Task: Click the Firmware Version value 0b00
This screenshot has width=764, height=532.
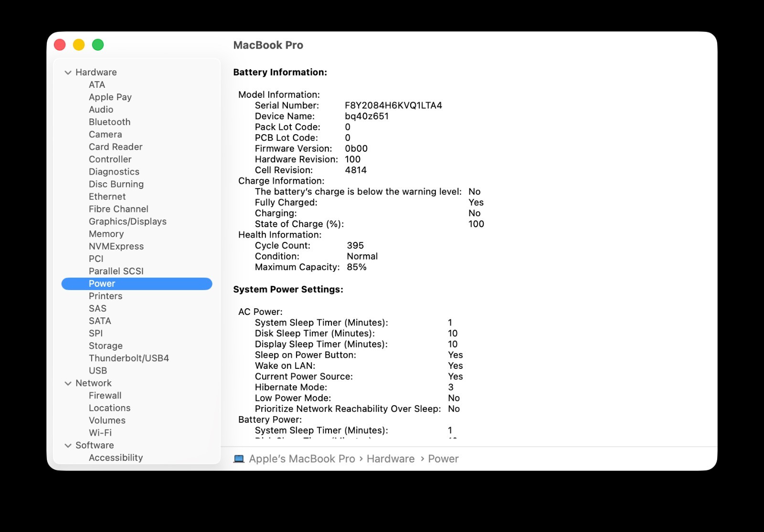Action: point(356,148)
